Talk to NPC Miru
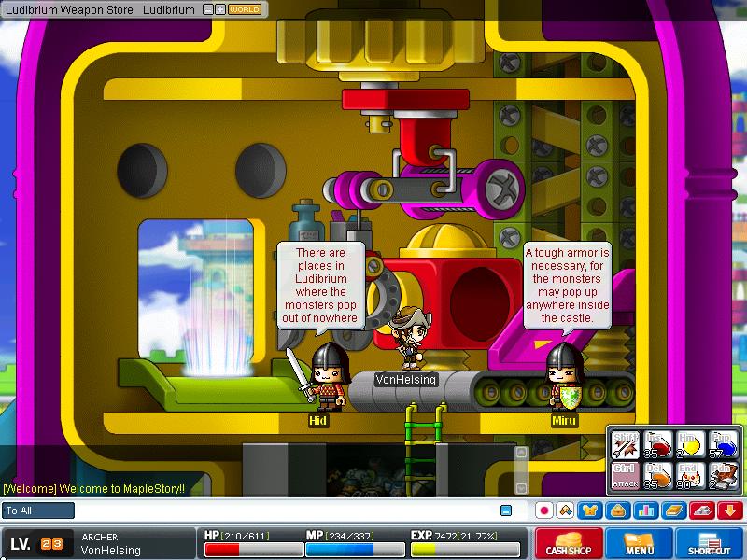This screenshot has height=560, width=747. click(x=565, y=376)
